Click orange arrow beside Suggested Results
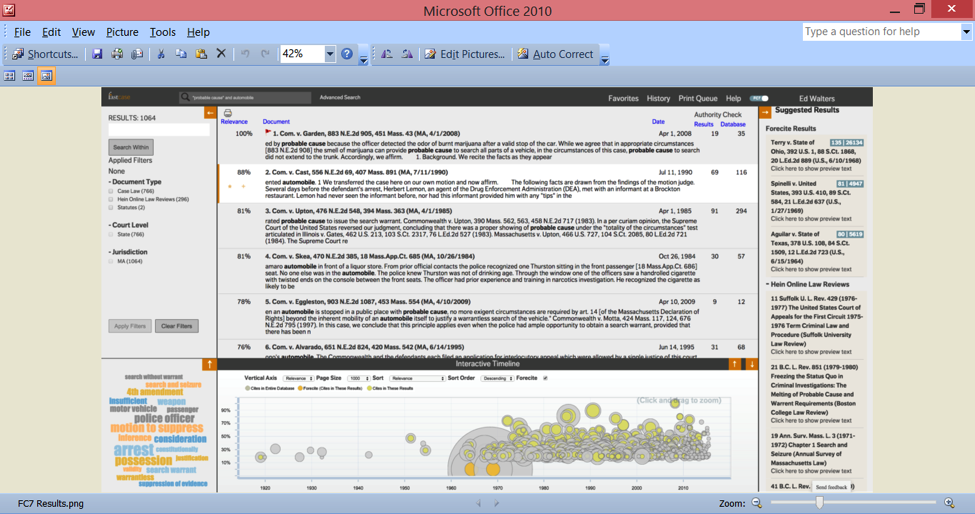Screen dimensions: 975x514 765,112
